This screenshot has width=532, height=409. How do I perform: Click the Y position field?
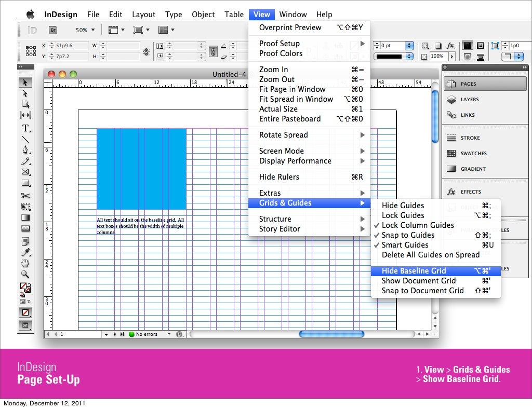71,56
